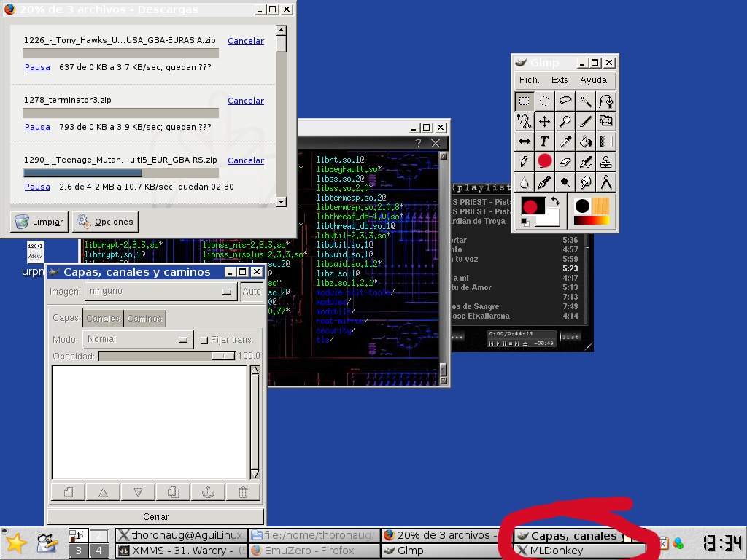Open the Fich. menu in Gimp

click(x=529, y=80)
